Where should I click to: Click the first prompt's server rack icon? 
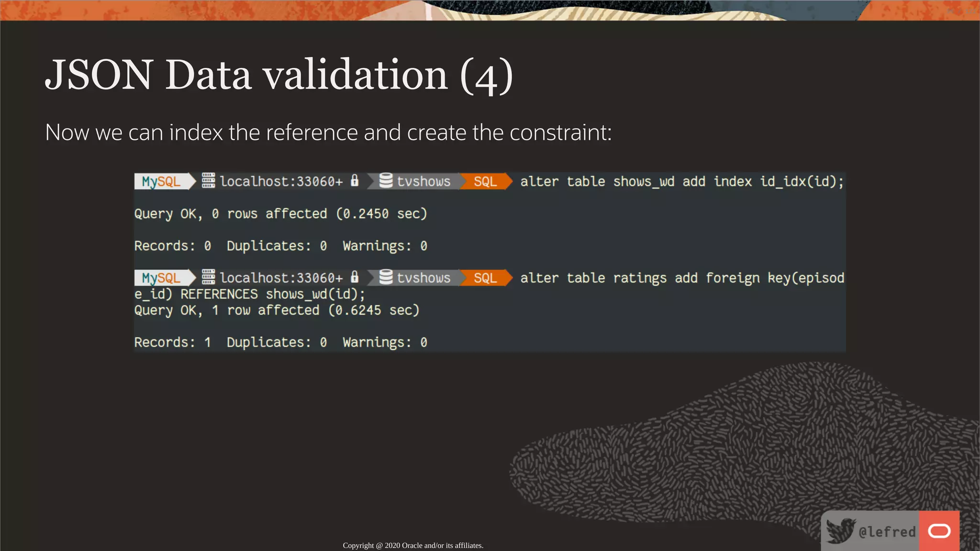point(208,181)
